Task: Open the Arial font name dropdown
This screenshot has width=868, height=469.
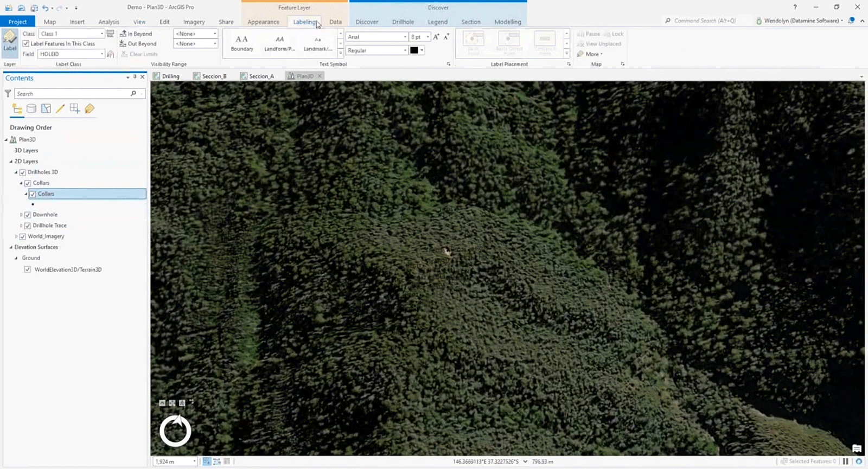Action: click(x=405, y=37)
